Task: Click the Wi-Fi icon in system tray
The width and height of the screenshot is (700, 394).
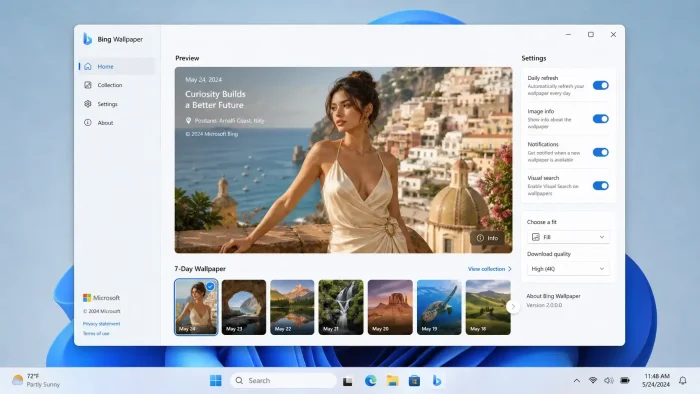Action: (593, 381)
